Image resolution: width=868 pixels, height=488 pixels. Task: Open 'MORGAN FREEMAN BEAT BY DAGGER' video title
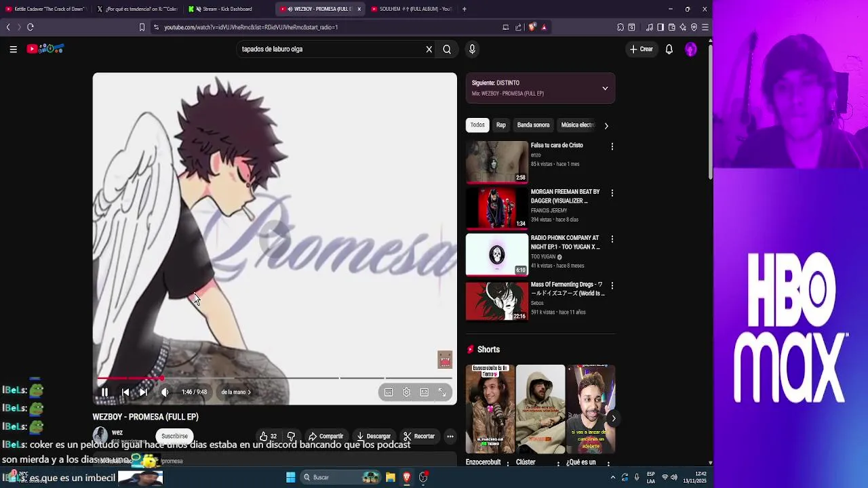pyautogui.click(x=565, y=196)
